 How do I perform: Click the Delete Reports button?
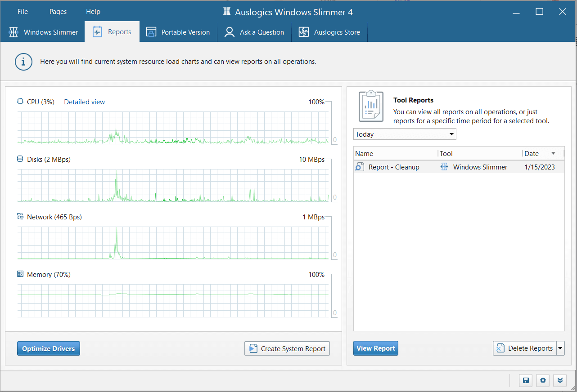coord(524,348)
